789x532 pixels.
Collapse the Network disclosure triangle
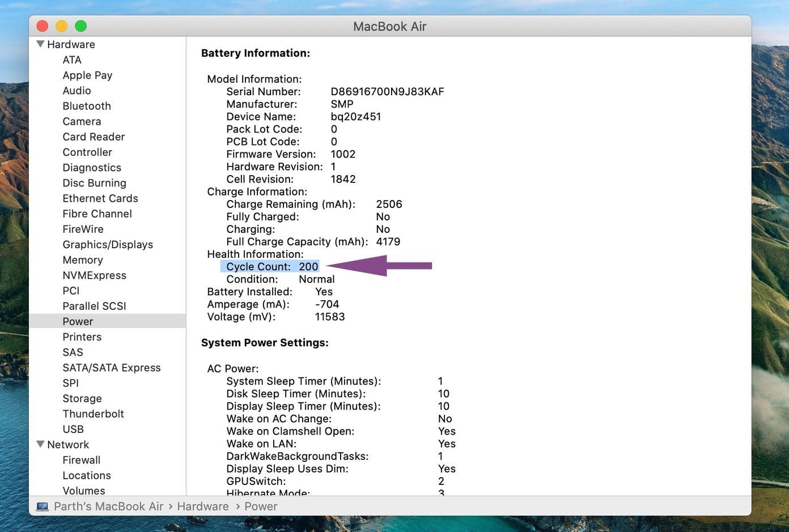coord(40,444)
